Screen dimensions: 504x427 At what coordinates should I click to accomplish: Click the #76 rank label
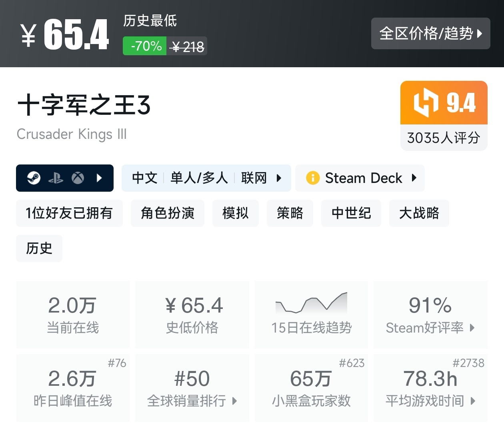117,363
